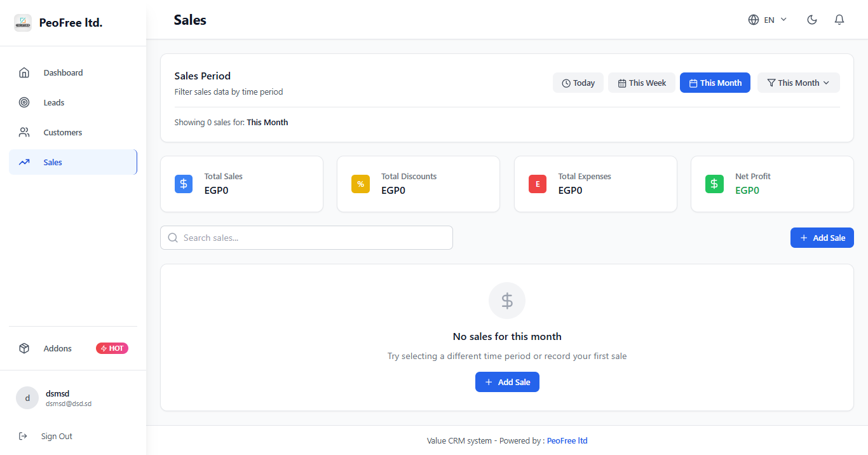The image size is (868, 455).
Task: Open the notifications bell
Action: [839, 20]
